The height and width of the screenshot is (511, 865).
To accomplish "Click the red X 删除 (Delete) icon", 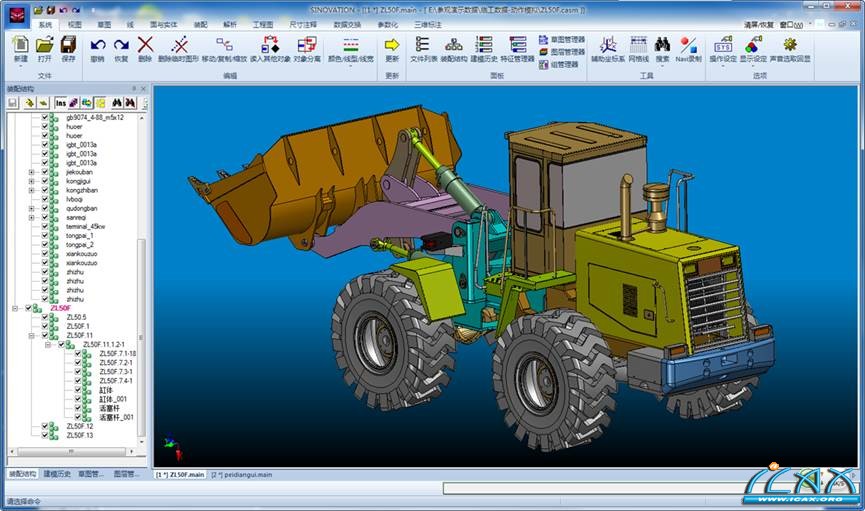I will [x=146, y=45].
